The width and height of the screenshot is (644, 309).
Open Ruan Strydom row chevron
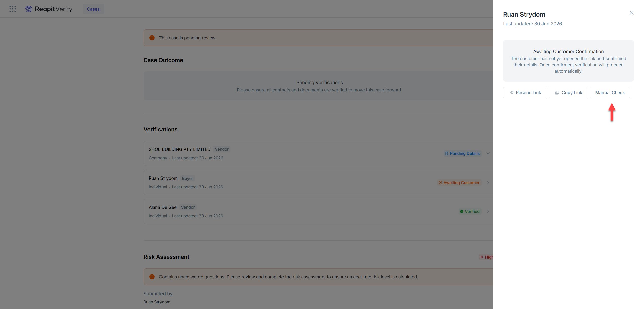click(x=488, y=183)
